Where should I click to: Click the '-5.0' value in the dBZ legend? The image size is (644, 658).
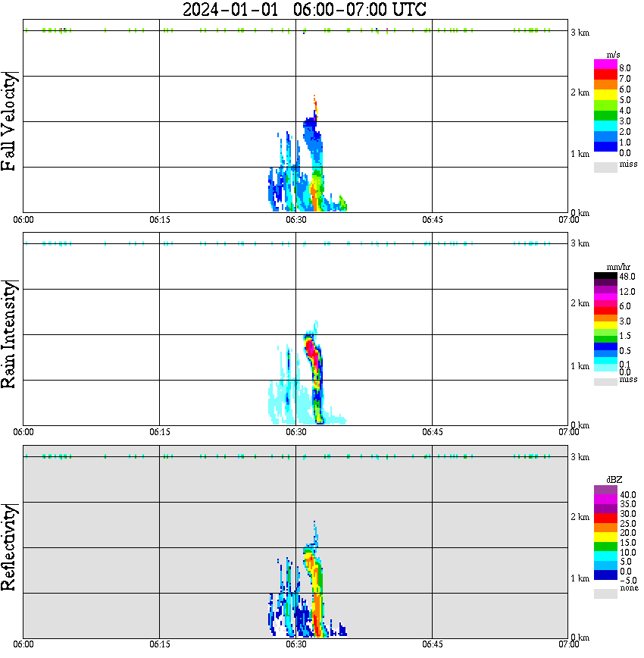[x=627, y=581]
